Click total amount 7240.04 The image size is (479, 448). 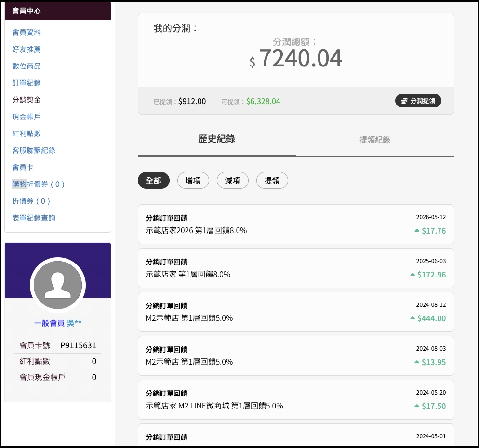click(x=301, y=58)
